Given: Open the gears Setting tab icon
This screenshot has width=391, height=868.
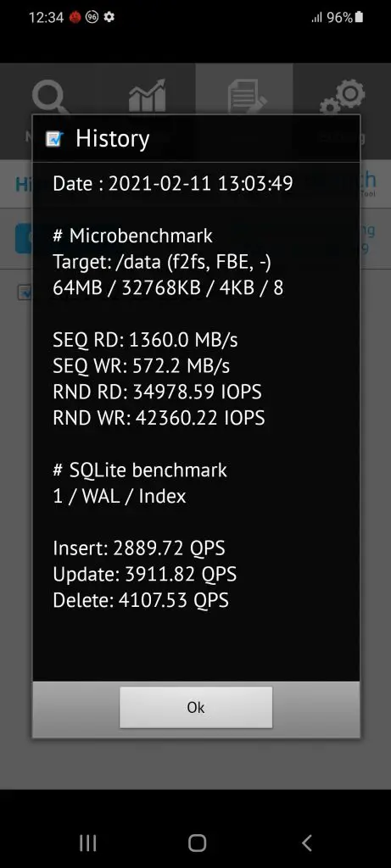Looking at the screenshot, I should pyautogui.click(x=343, y=97).
